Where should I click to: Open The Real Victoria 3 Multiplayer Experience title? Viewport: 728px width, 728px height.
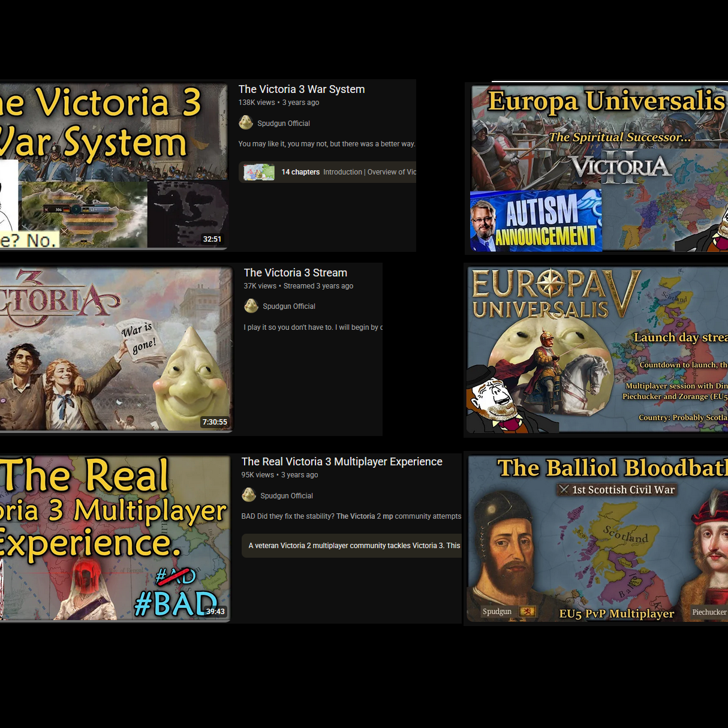tap(342, 462)
